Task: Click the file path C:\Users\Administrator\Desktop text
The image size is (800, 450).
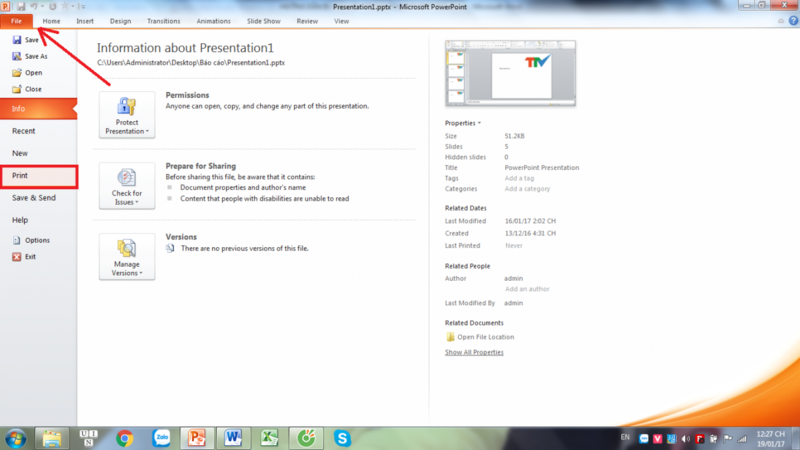Action: (x=191, y=63)
